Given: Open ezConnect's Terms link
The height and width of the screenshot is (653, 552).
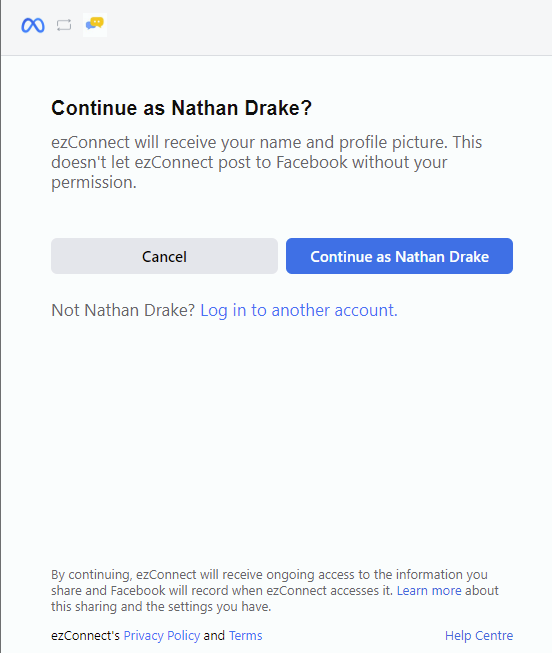Looking at the screenshot, I should (245, 636).
